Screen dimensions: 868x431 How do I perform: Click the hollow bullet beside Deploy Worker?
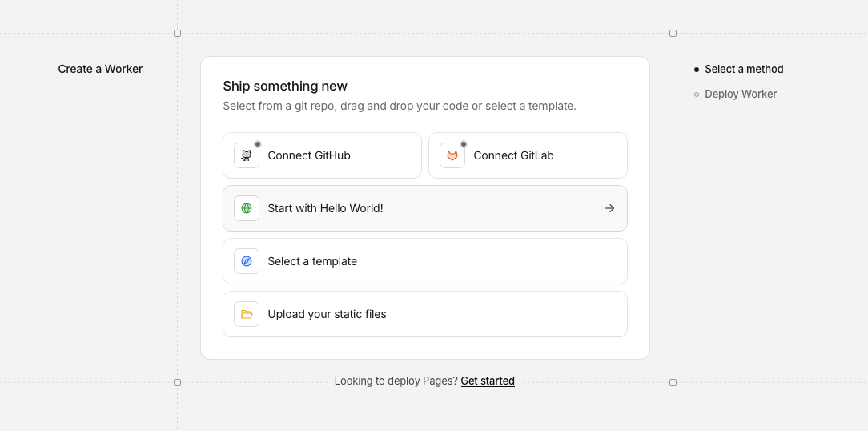coord(697,95)
